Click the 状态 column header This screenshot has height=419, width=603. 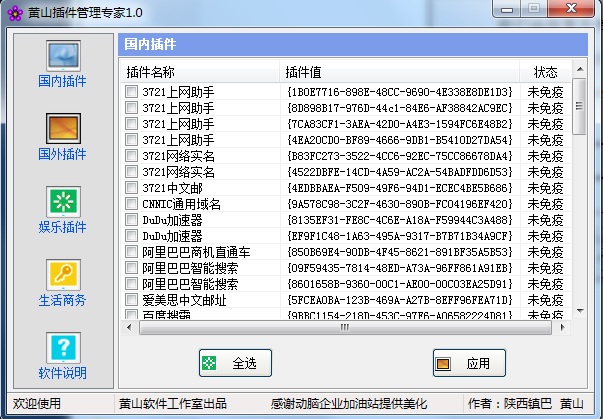(x=545, y=73)
